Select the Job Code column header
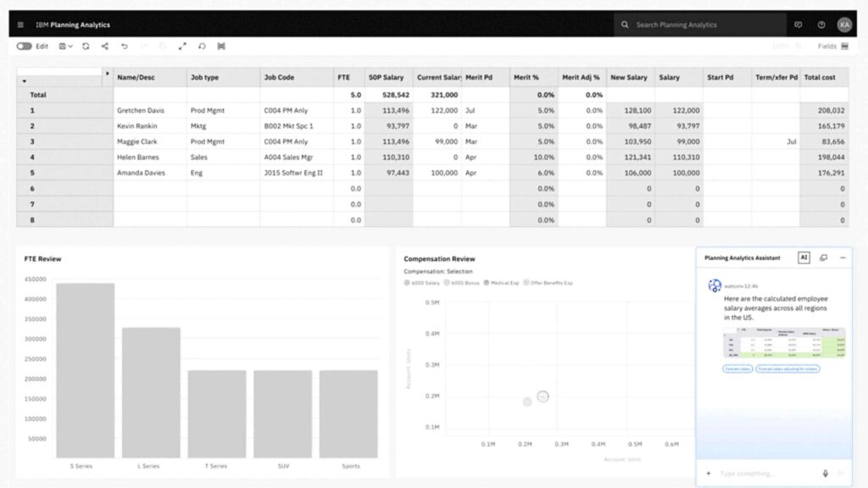868x488 pixels. [x=297, y=77]
